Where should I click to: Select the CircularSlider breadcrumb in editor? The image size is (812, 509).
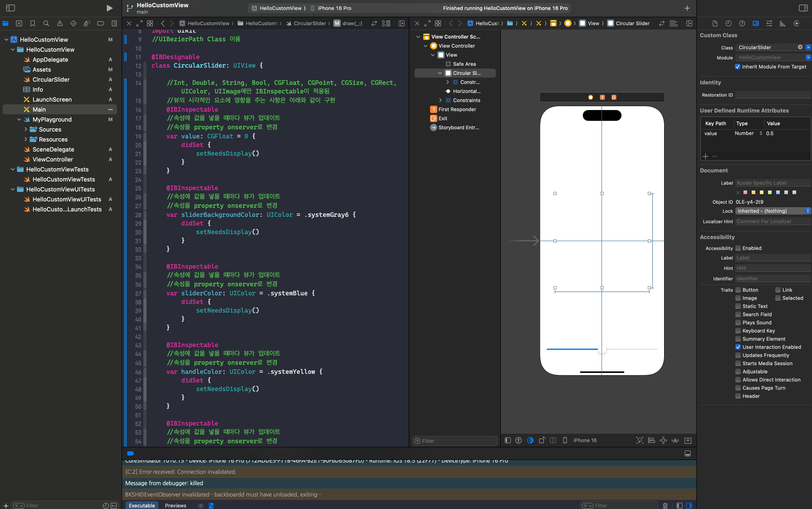pos(306,24)
